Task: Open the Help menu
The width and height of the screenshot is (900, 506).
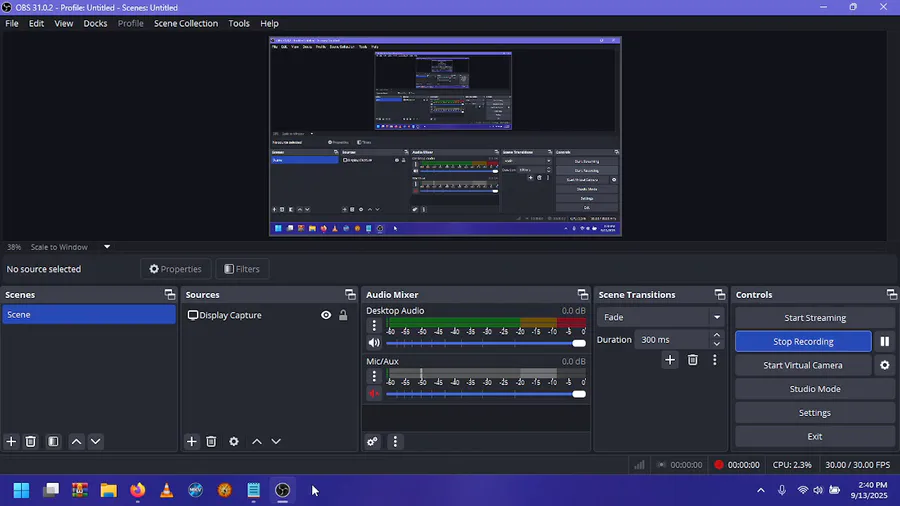Action: point(269,24)
